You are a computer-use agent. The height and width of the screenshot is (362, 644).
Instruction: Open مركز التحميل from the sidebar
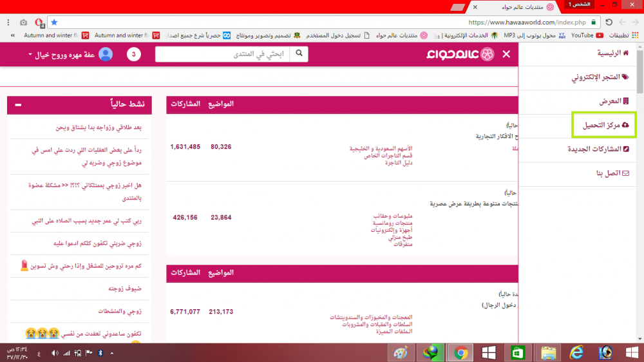pyautogui.click(x=604, y=125)
